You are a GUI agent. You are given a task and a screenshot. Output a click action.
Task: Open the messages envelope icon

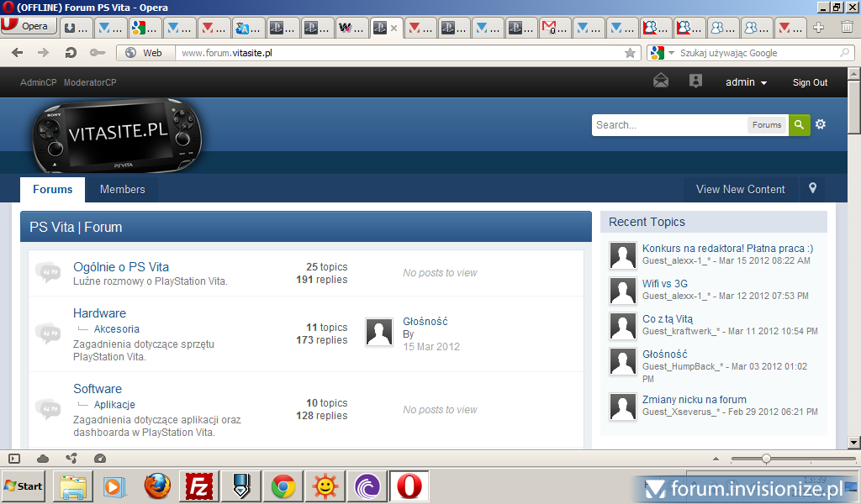(661, 81)
